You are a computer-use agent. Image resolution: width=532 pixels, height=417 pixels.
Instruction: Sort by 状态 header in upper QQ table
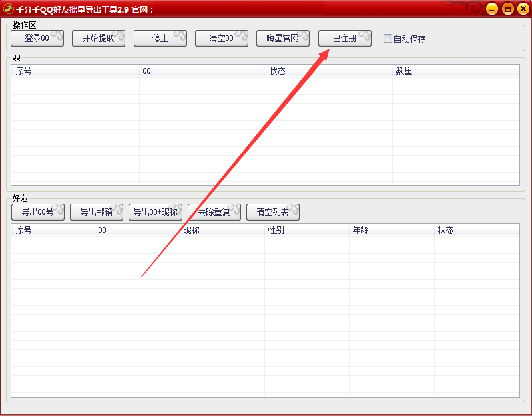[329, 71]
